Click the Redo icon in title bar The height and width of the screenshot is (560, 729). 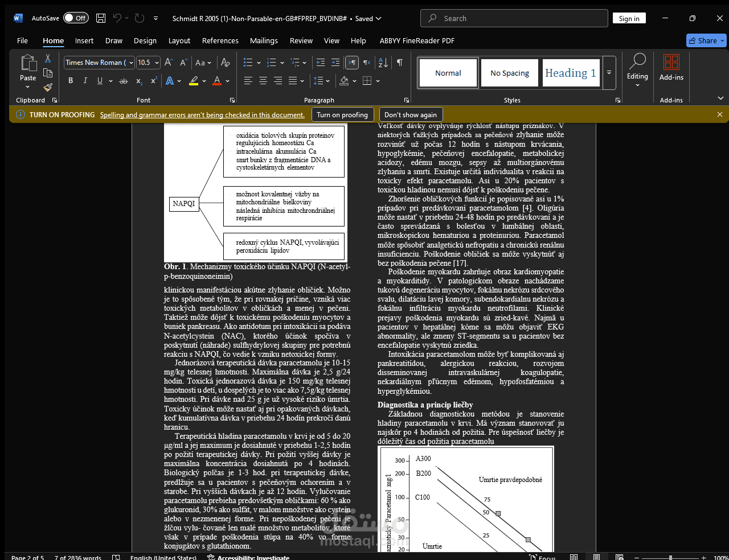(140, 18)
